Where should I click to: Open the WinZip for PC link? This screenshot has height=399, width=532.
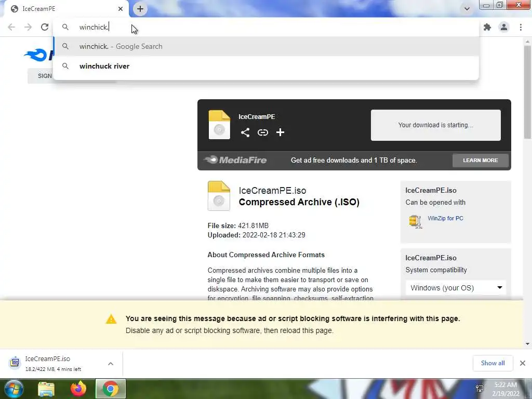[445, 218]
